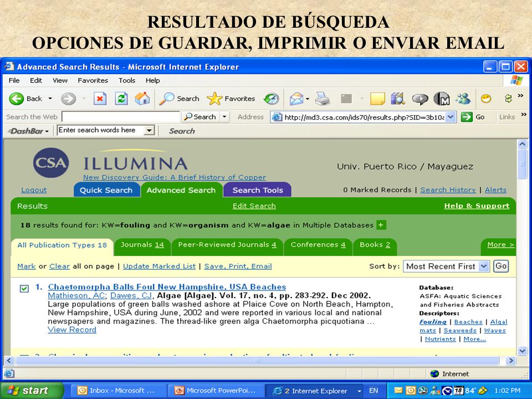Open the View menu
Image resolution: width=532 pixels, height=399 pixels.
[x=60, y=80]
